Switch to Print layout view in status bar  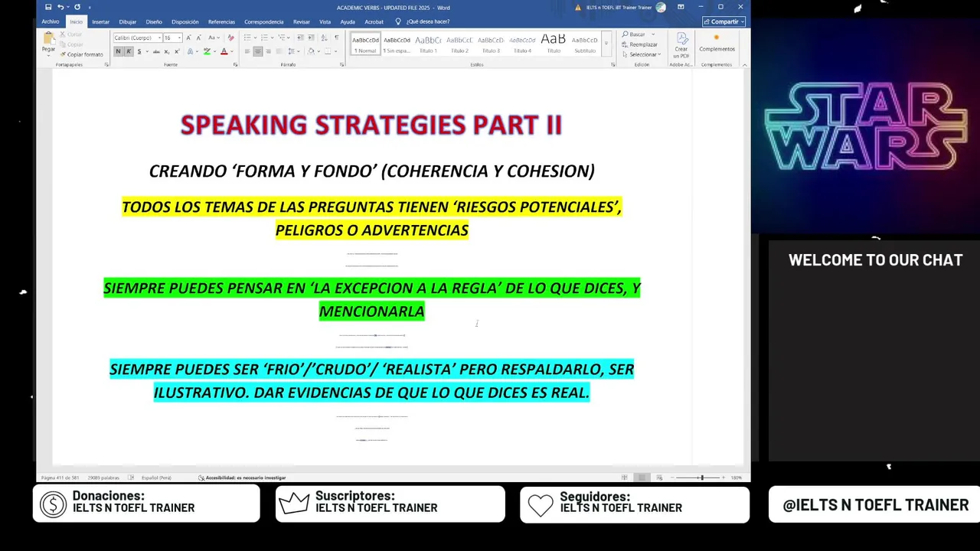tap(642, 478)
